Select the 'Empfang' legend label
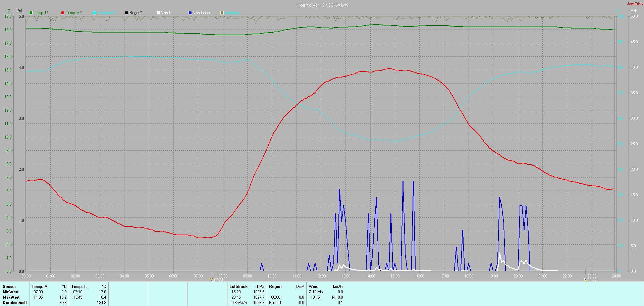 [232, 13]
